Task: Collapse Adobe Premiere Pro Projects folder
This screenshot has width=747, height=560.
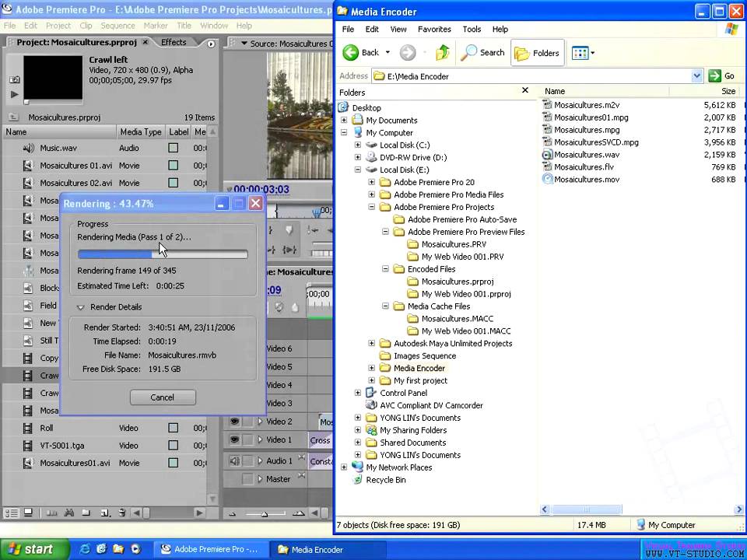Action: pyautogui.click(x=372, y=207)
